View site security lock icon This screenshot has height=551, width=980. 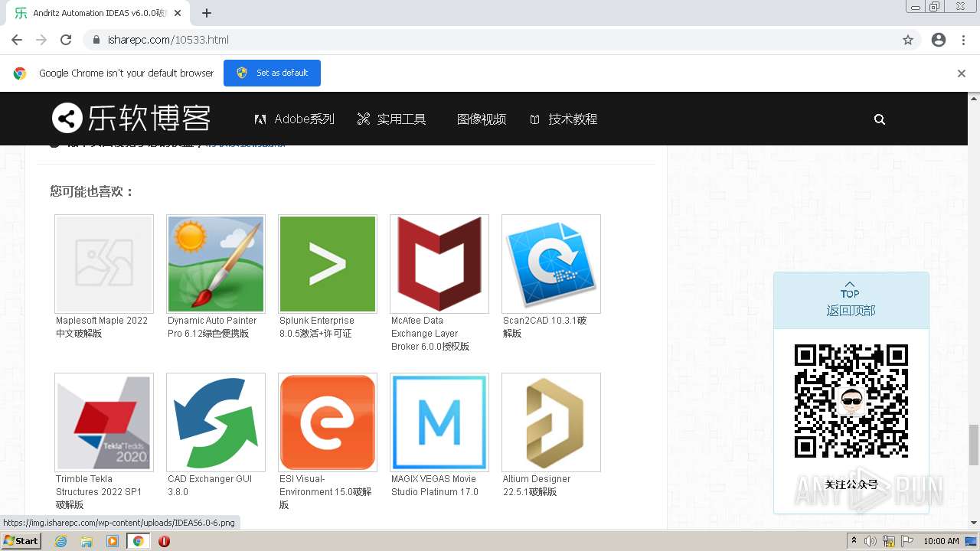click(x=96, y=40)
